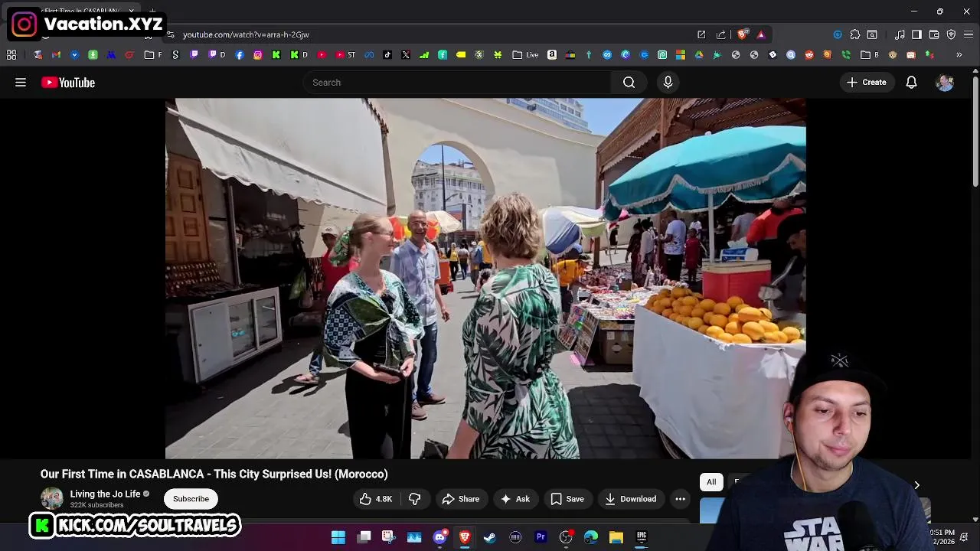This screenshot has height=551, width=980.
Task: Click the magnifier search button
Action: point(629,83)
